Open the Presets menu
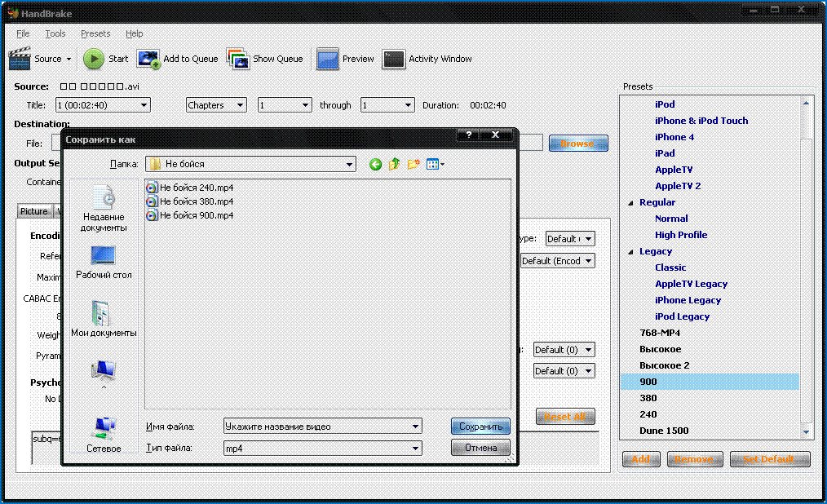 95,33
